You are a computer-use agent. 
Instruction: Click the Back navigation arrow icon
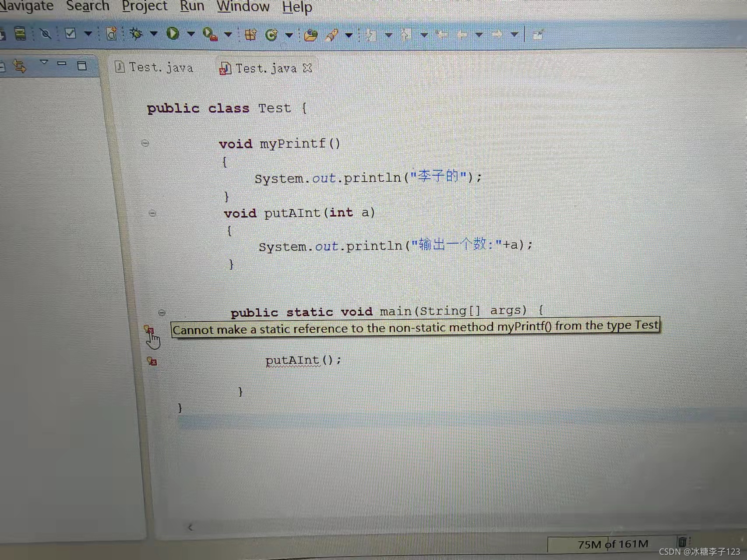(462, 34)
